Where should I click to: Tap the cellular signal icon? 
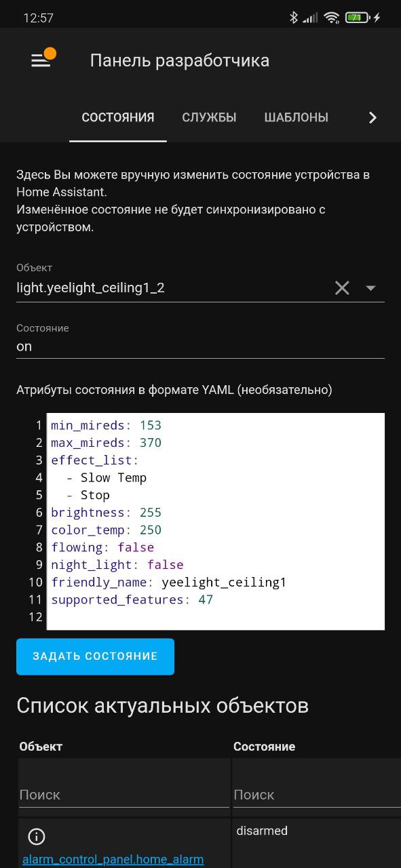[310, 18]
